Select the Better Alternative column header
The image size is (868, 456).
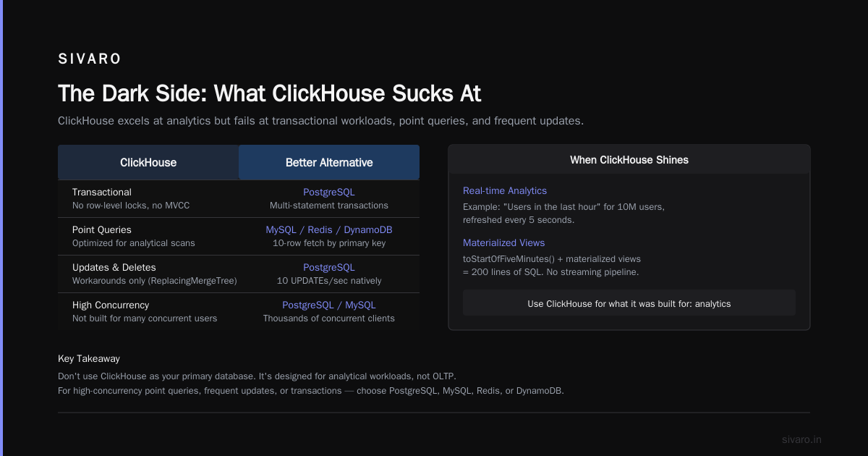pyautogui.click(x=329, y=162)
